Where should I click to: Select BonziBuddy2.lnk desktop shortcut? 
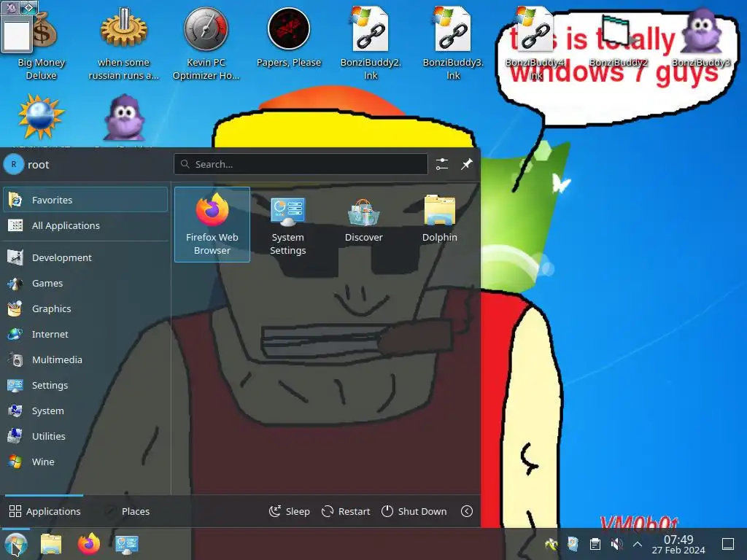(x=371, y=43)
